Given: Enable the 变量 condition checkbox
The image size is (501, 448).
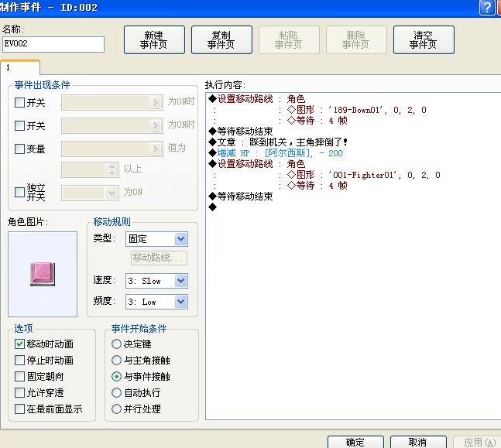Looking at the screenshot, I should coord(19,149).
